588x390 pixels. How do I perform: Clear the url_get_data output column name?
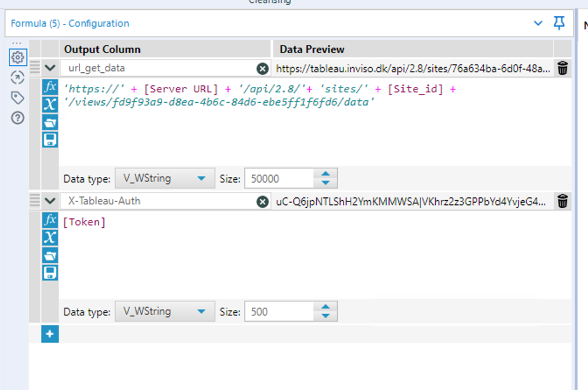[x=262, y=68]
